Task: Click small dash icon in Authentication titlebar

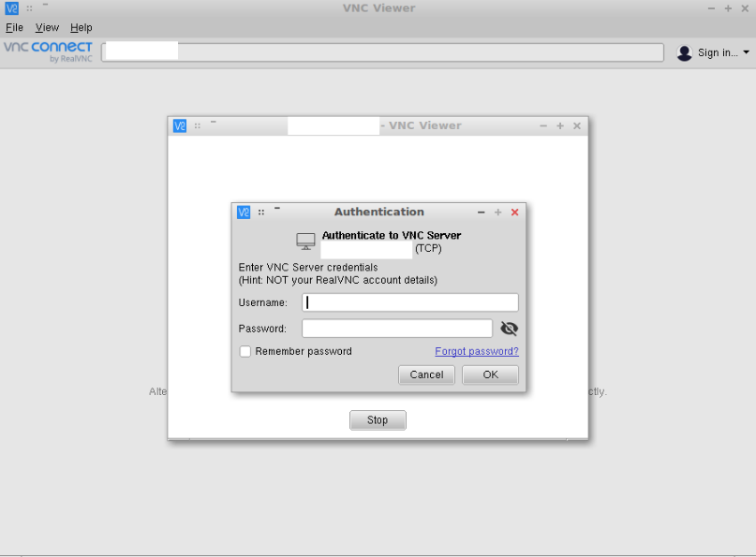Action: (277, 208)
